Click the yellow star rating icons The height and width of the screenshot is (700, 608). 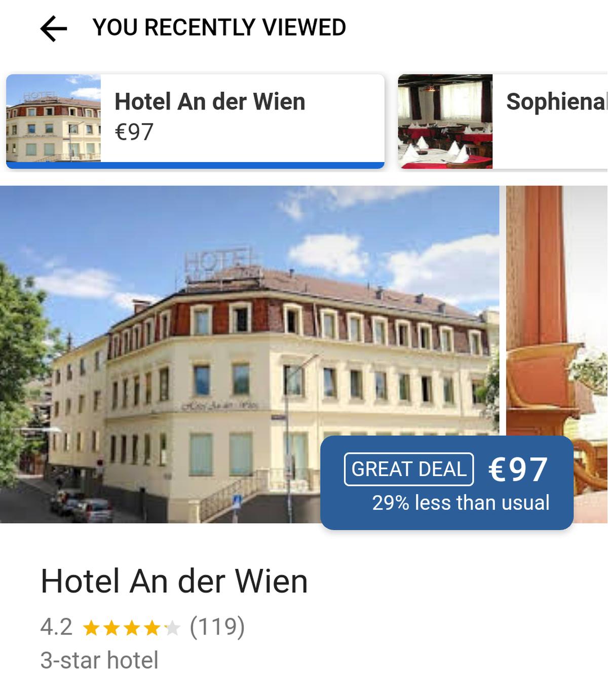click(x=131, y=628)
